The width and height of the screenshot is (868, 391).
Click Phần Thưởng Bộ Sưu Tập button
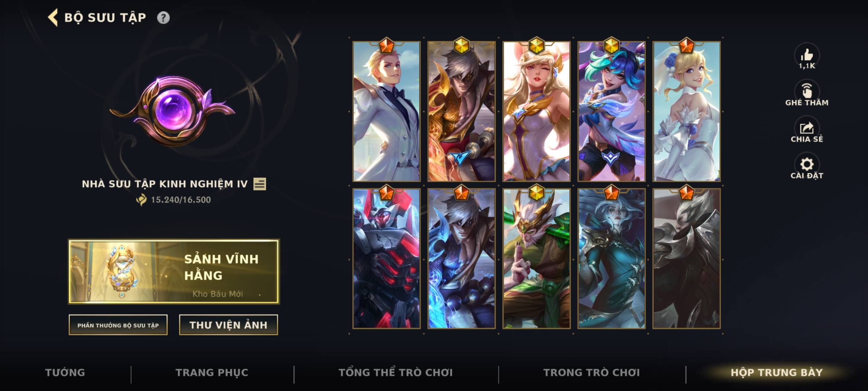(x=118, y=325)
